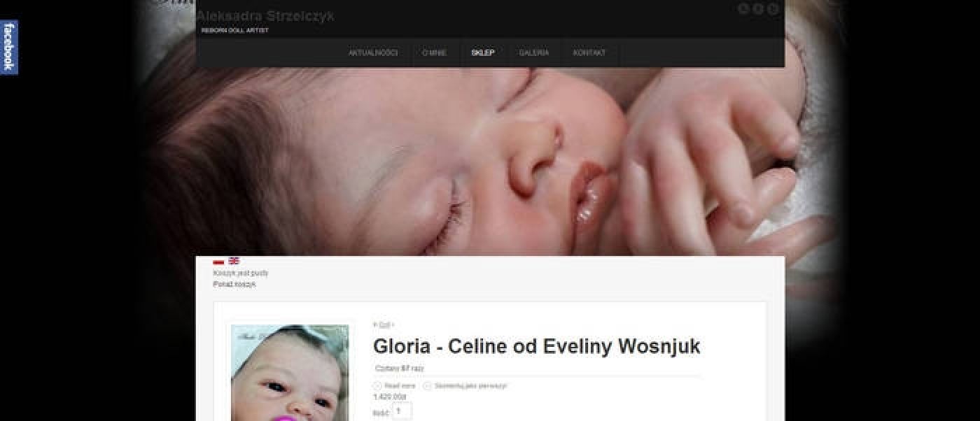Click the Aleksandra Strzelczyk site title
980x421 pixels.
265,15
